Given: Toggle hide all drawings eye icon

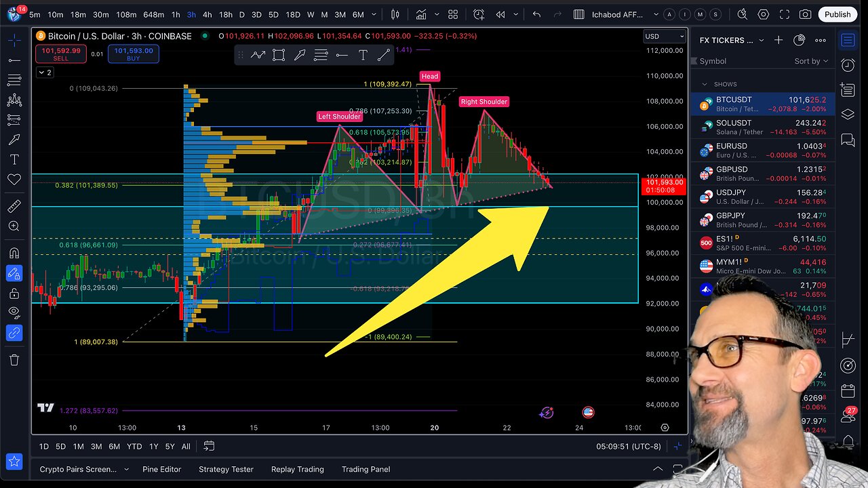Looking at the screenshot, I should (x=14, y=312).
